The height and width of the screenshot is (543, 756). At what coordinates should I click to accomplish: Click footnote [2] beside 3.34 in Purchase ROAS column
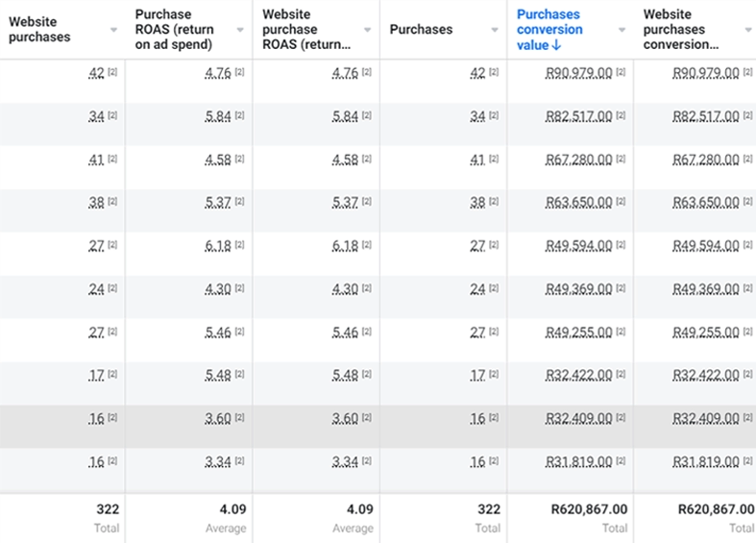tap(239, 462)
